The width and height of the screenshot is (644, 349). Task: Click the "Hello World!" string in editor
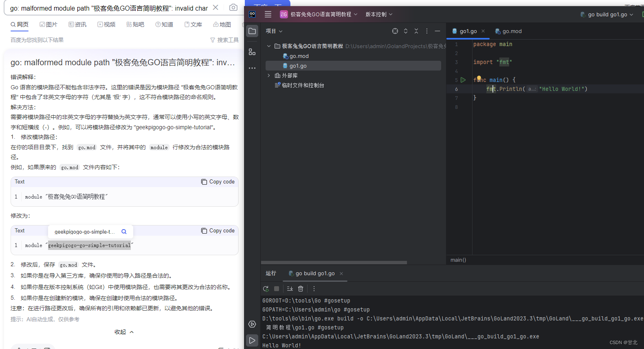click(563, 89)
